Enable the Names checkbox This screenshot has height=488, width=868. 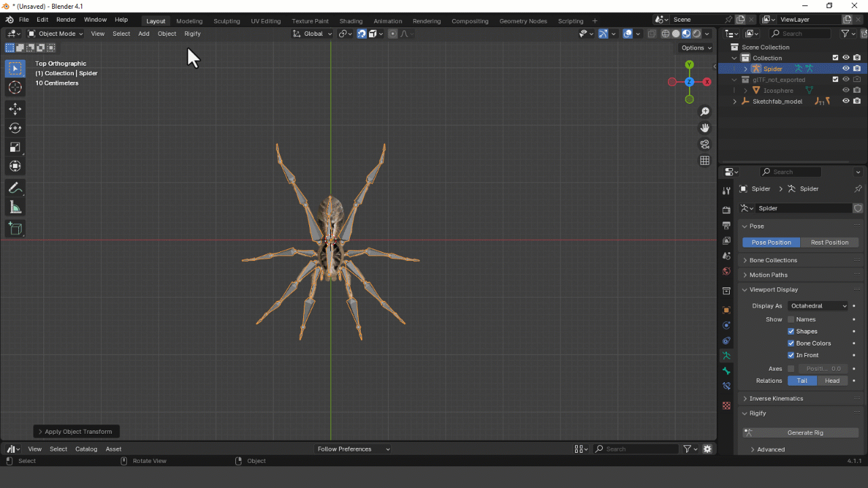coord(791,319)
